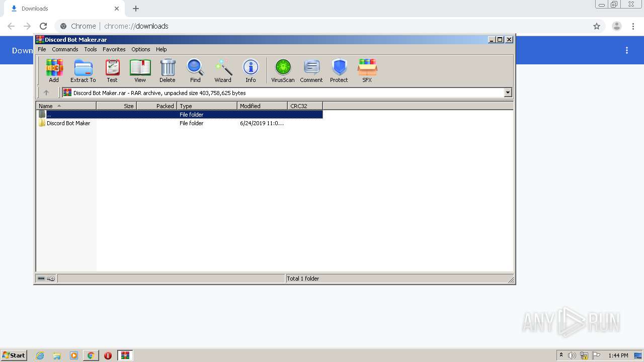Sort by the CRC32 column header
The width and height of the screenshot is (644, 362).
coord(305,106)
